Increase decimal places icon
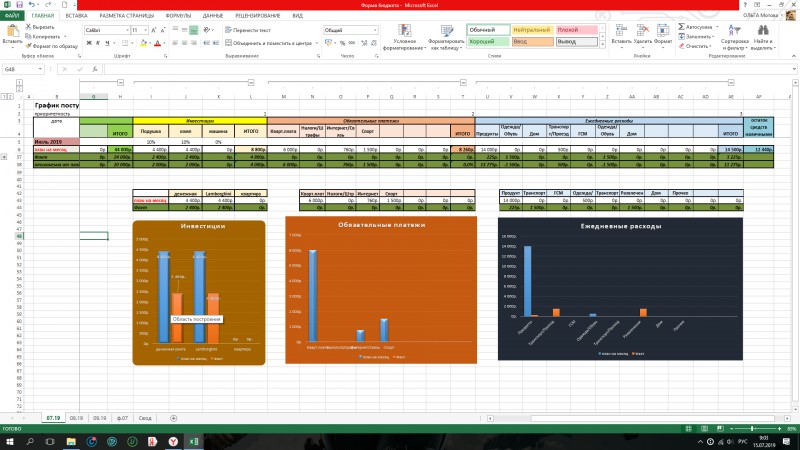 [364, 43]
